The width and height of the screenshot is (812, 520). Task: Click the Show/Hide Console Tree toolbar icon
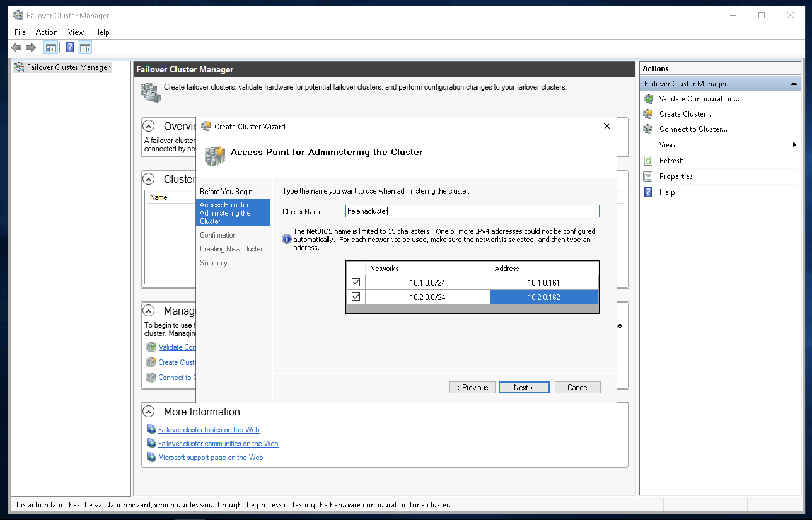pyautogui.click(x=51, y=48)
